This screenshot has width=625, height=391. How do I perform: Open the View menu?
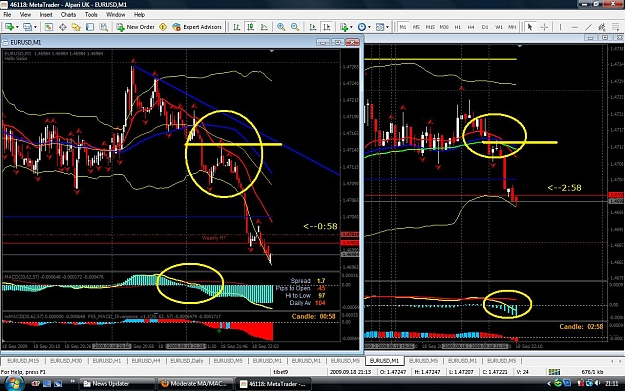tap(25, 15)
